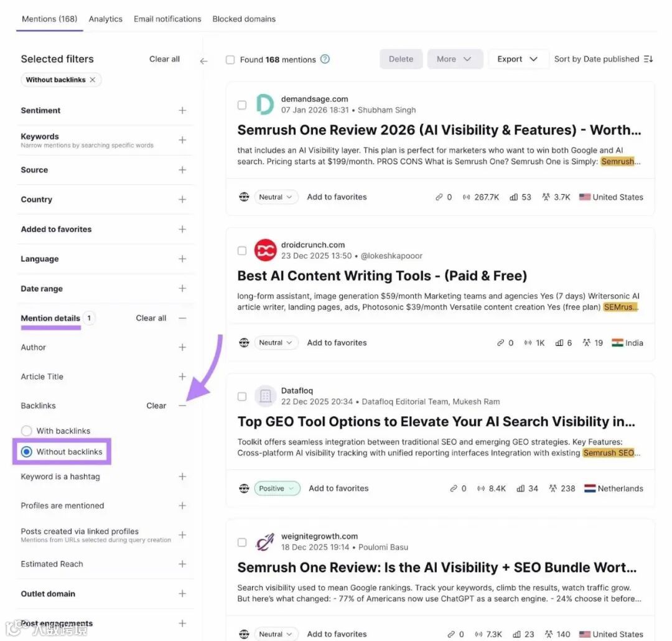Remove the Without backlinks filter chip
Image resolution: width=672 pixels, height=641 pixels.
(93, 80)
